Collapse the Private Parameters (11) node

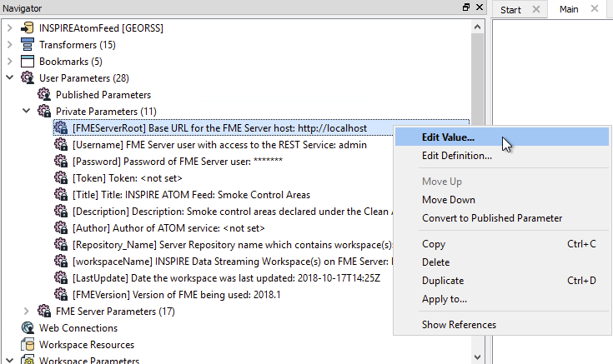pyautogui.click(x=26, y=112)
